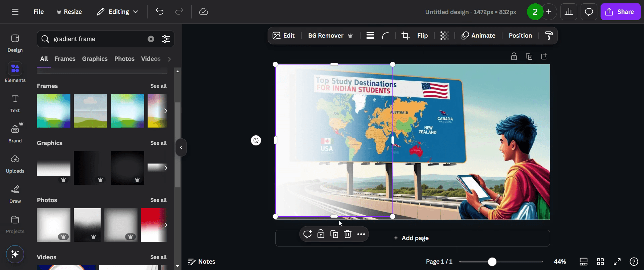Open the Draw side panel
Image resolution: width=644 pixels, height=270 pixels.
click(15, 194)
